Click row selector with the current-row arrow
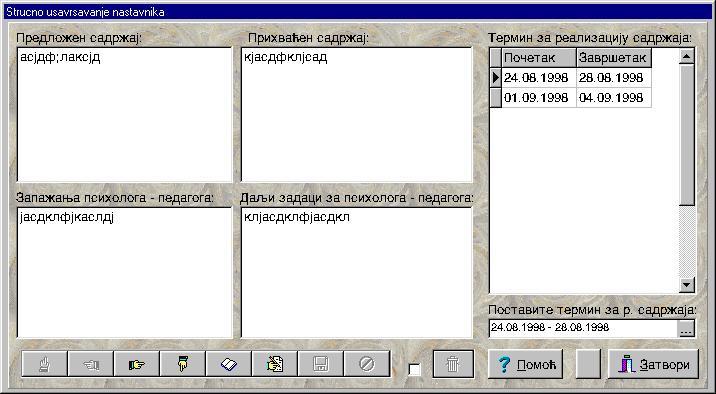The image size is (716, 394). pos(495,78)
